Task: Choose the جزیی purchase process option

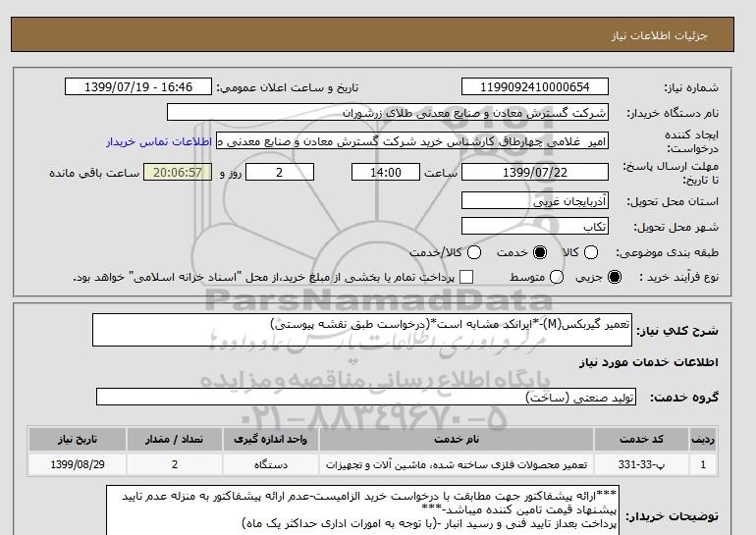Action: point(615,277)
